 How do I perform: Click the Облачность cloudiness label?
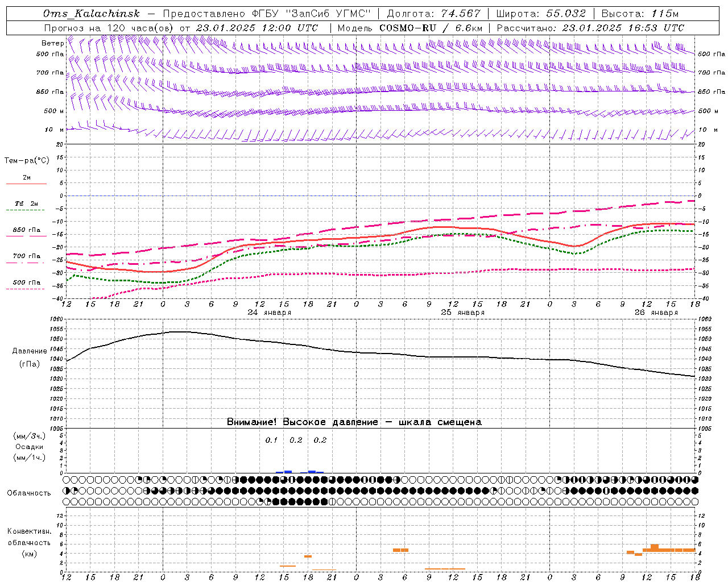click(29, 493)
